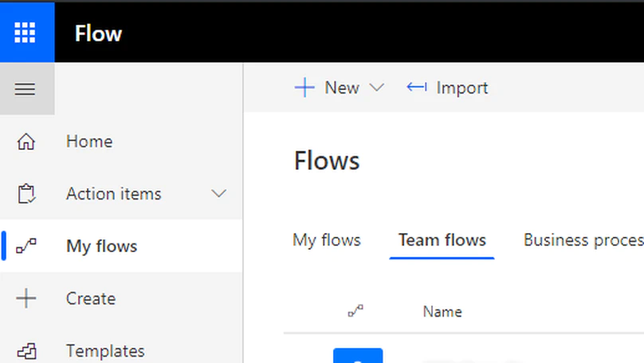Image resolution: width=644 pixels, height=363 pixels.
Task: Click the Flow title in the header
Action: click(x=98, y=34)
